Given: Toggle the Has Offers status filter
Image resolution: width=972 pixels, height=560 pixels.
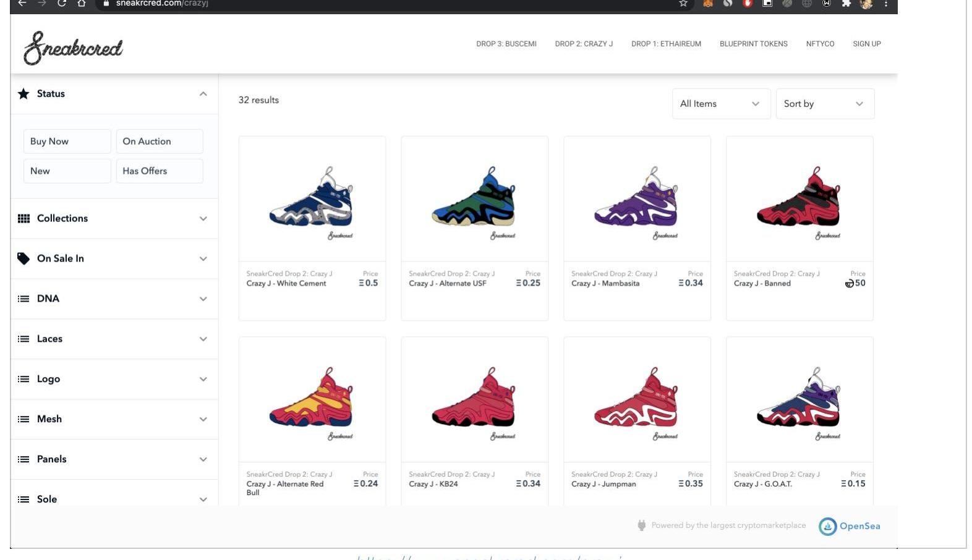Looking at the screenshot, I should pyautogui.click(x=160, y=171).
